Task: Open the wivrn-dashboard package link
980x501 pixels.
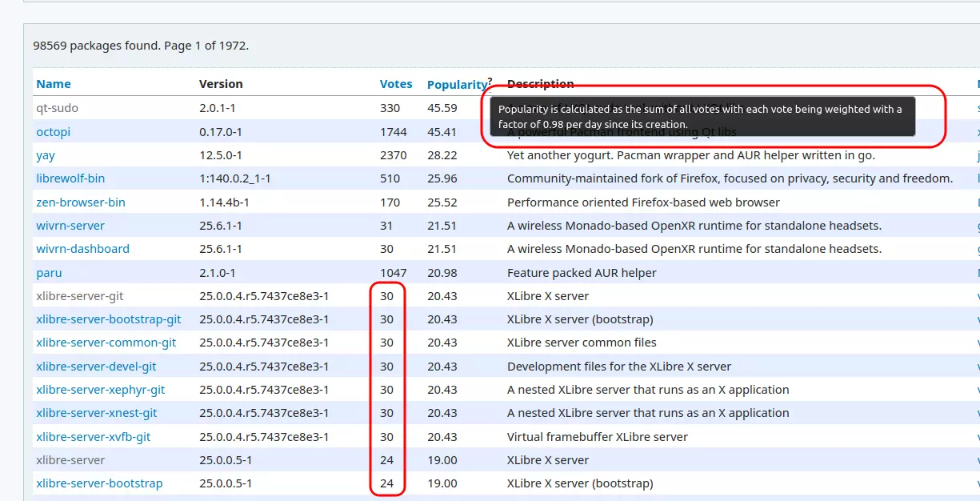Action: [x=82, y=249]
